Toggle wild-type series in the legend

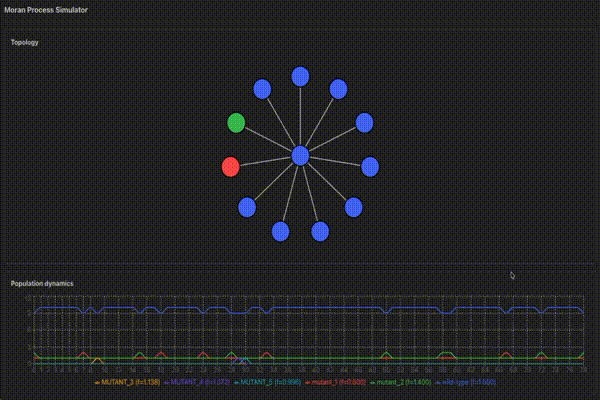coord(466,382)
